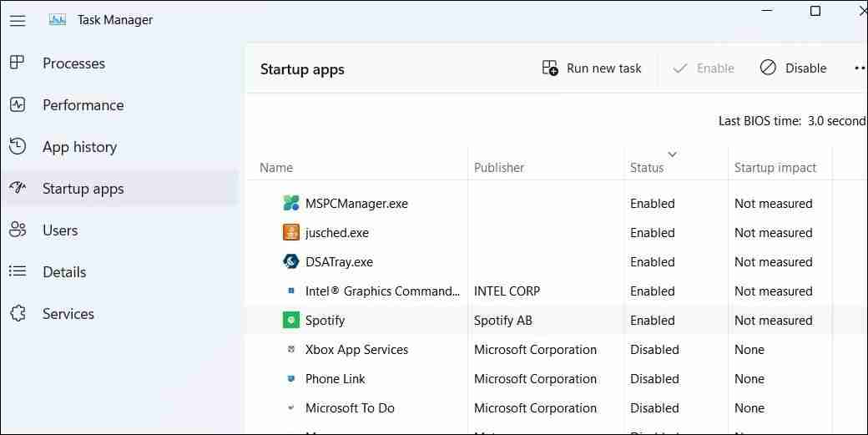The width and height of the screenshot is (868, 435).
Task: Click the Intel Graphics Command icon
Action: pos(291,291)
